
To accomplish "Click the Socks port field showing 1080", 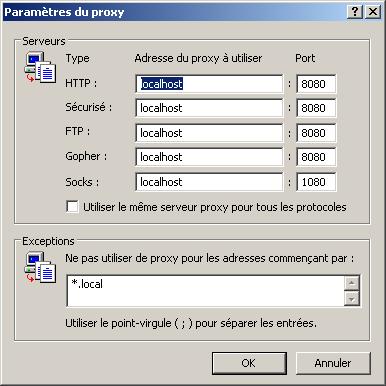I will point(316,182).
